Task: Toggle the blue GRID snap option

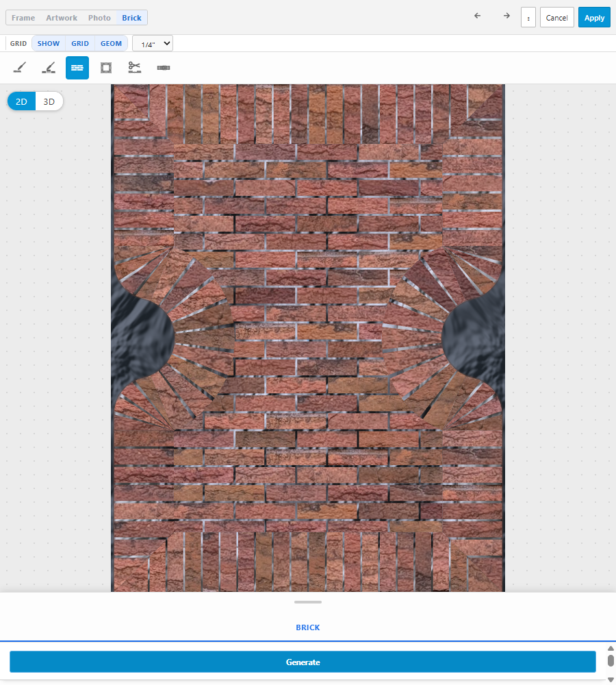Action: point(80,43)
